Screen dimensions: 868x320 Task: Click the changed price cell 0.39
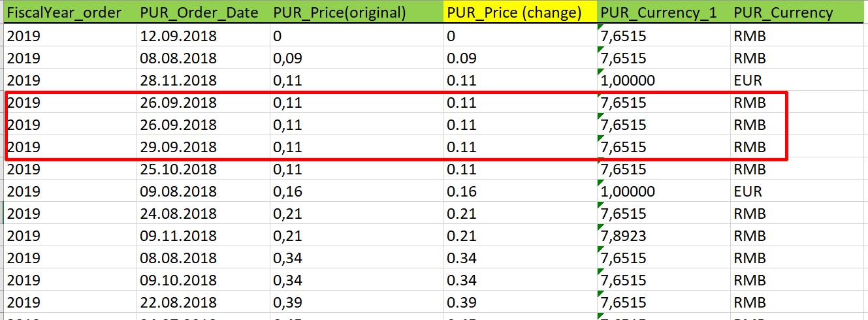point(462,302)
